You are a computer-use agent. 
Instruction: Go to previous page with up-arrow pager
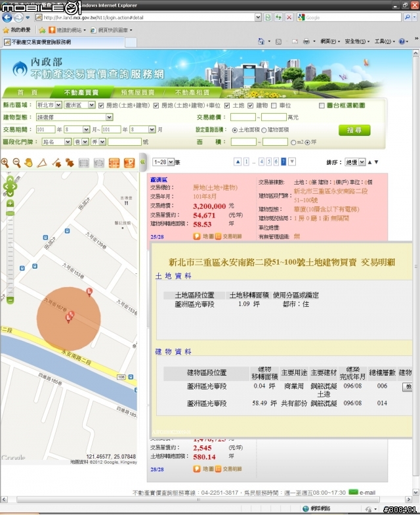238,162
